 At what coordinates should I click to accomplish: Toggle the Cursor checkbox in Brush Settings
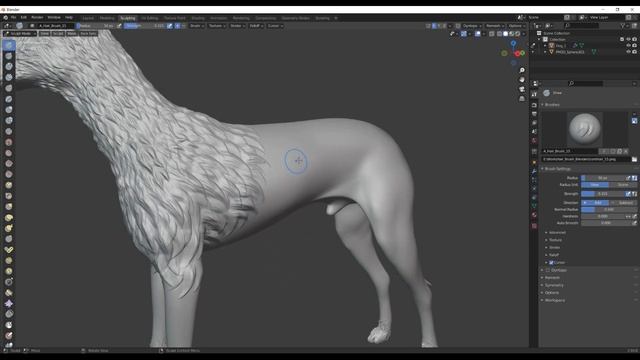[551, 262]
